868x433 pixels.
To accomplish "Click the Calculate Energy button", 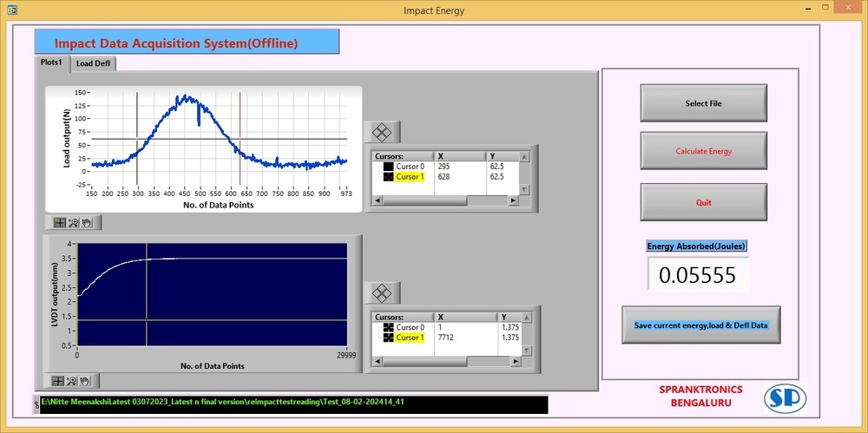I will click(x=704, y=151).
